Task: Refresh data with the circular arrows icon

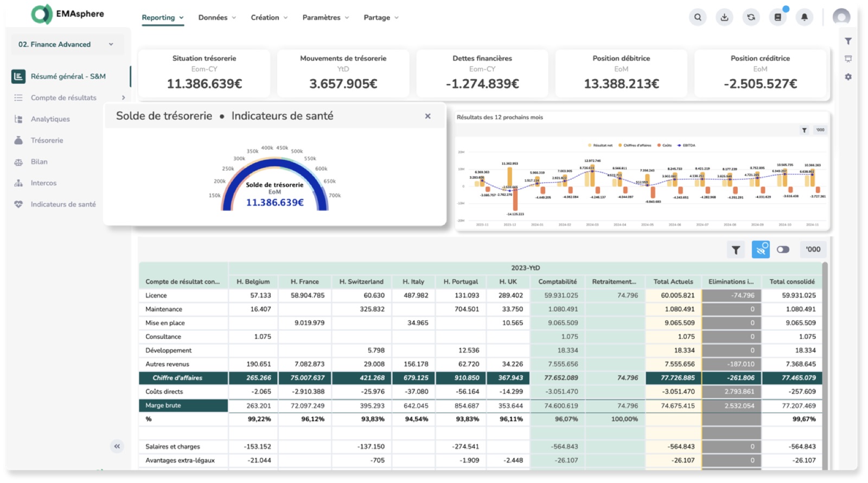Action: [751, 17]
